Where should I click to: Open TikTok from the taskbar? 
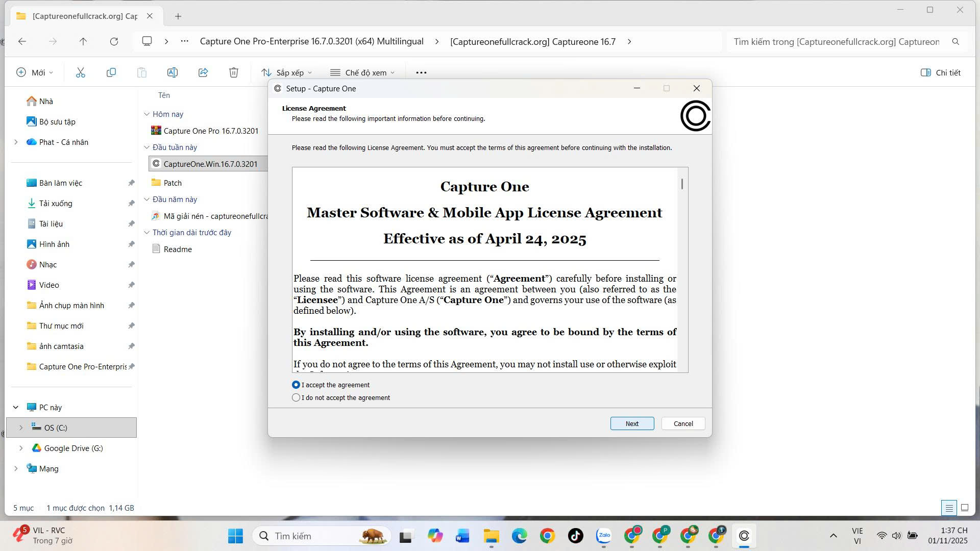tap(575, 536)
